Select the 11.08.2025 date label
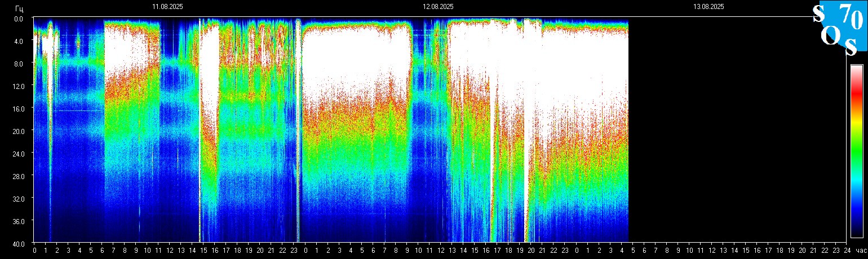The height and width of the screenshot is (259, 868). (x=167, y=7)
